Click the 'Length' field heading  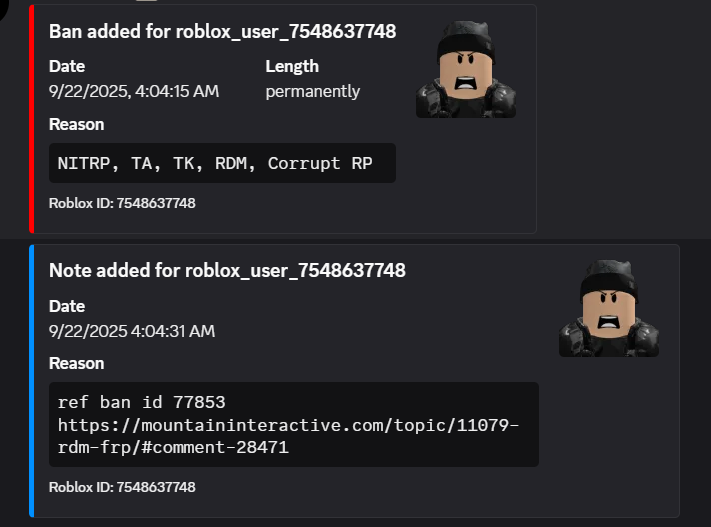[x=292, y=67]
